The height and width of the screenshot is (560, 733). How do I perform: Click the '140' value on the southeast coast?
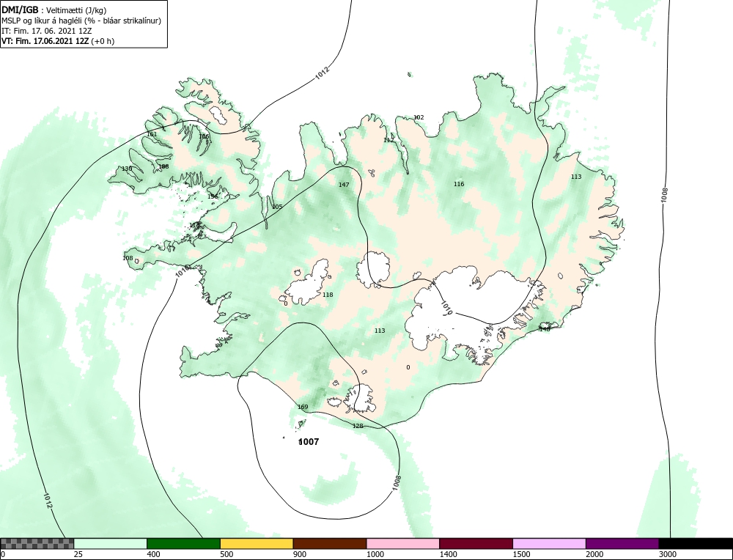click(545, 328)
